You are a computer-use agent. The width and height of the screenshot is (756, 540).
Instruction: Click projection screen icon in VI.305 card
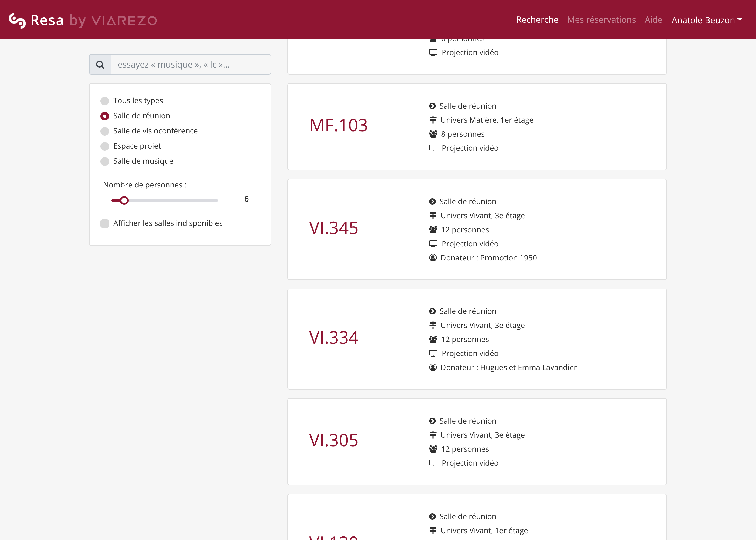pos(433,463)
